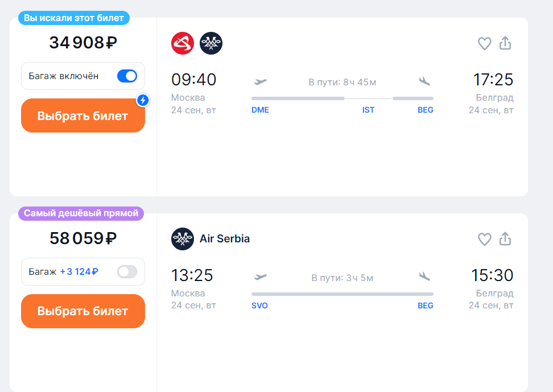Click the DME airport code
Viewport: 553px width, 392px height.
point(260,110)
